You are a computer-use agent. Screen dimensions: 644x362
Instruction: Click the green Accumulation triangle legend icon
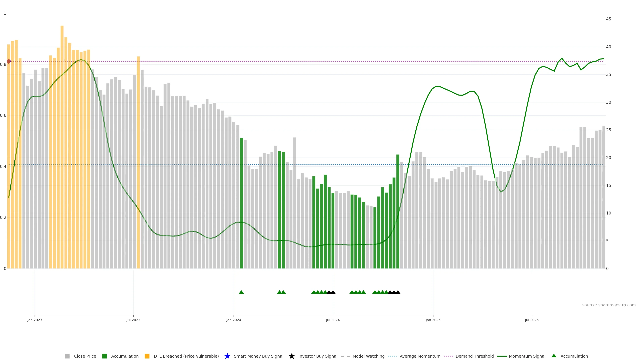coord(554,356)
